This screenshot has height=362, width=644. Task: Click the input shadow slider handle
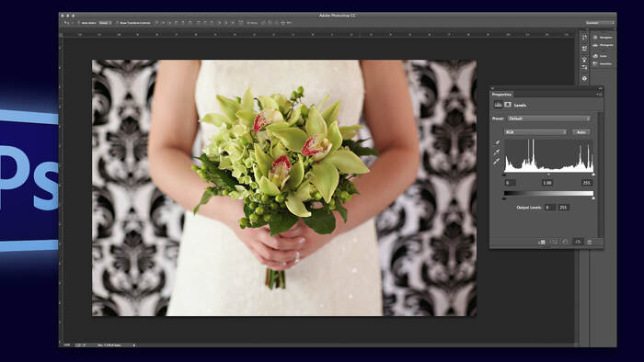coord(504,175)
